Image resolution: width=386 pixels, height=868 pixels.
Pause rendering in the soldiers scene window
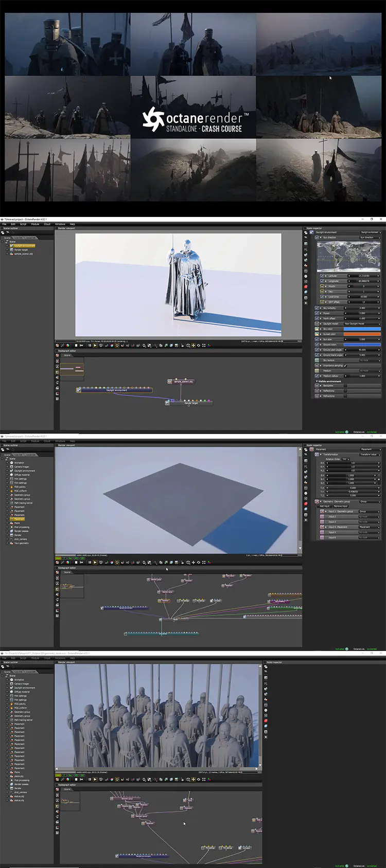point(90,779)
